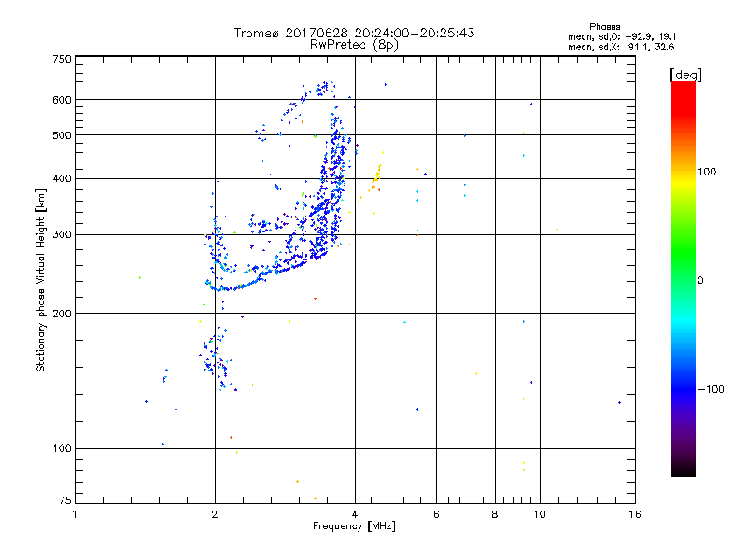Click the x-axis tick label '6'
This screenshot has height=560, width=747.
tap(436, 514)
